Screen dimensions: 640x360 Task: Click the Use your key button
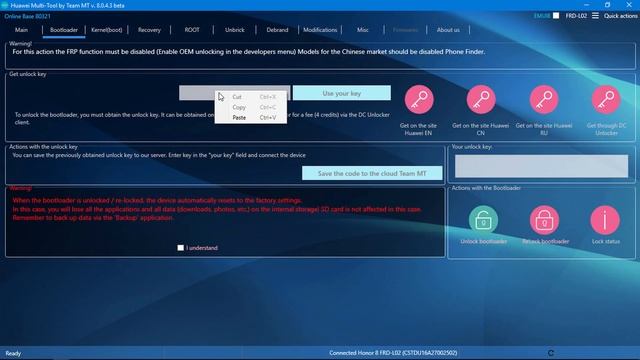(x=342, y=93)
